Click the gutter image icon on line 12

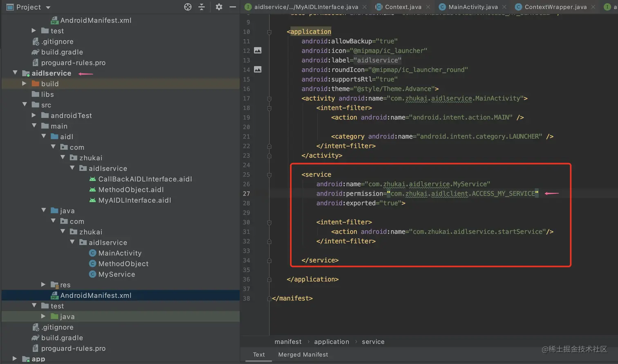(x=257, y=50)
